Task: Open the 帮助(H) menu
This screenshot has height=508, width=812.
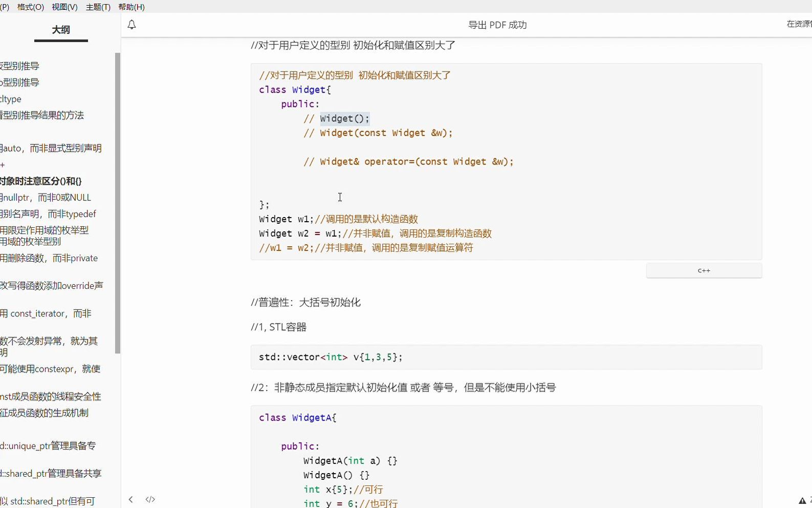Action: coord(131,7)
